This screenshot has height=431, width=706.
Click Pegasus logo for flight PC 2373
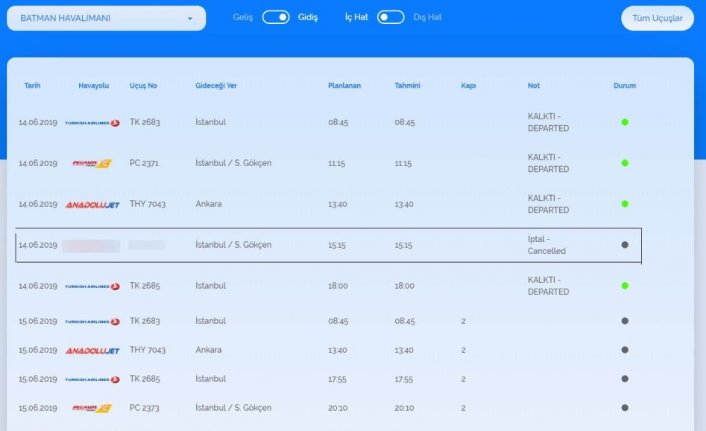click(92, 408)
